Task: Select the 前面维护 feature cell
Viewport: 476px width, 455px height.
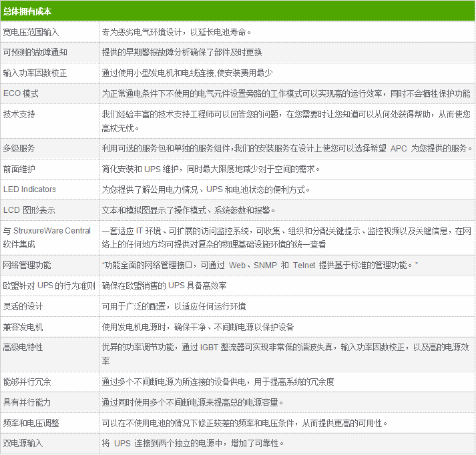Action: [x=19, y=169]
